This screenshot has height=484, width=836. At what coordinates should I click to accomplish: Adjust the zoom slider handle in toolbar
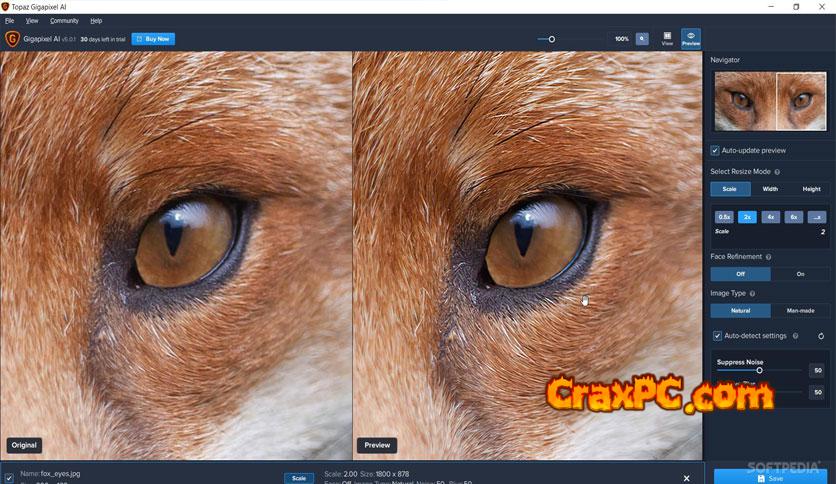(552, 39)
